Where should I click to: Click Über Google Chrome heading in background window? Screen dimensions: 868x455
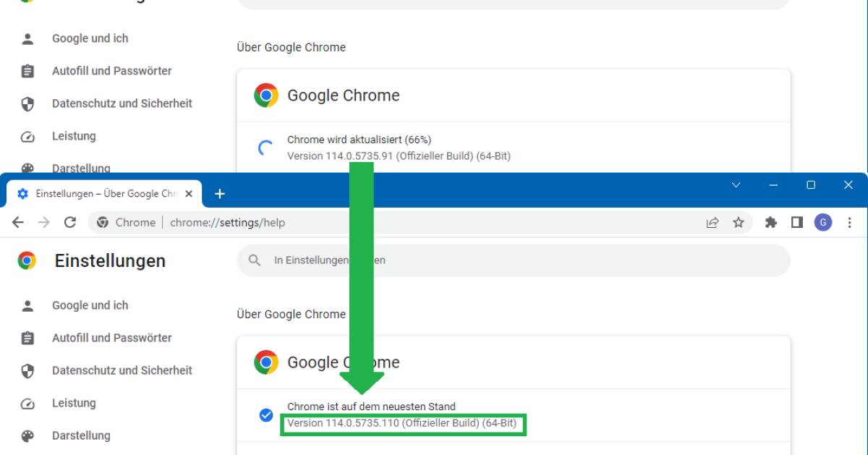[291, 47]
